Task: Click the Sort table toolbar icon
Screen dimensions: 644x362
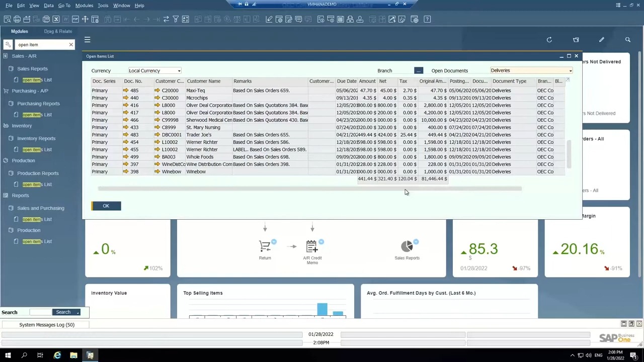Action: (x=186, y=19)
